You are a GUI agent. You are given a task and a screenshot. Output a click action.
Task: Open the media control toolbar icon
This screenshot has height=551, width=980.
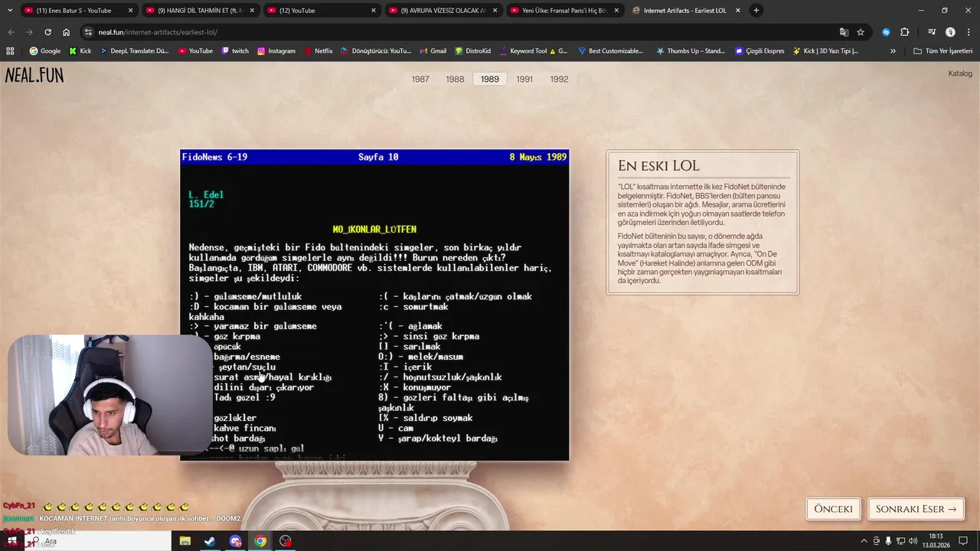[932, 32]
